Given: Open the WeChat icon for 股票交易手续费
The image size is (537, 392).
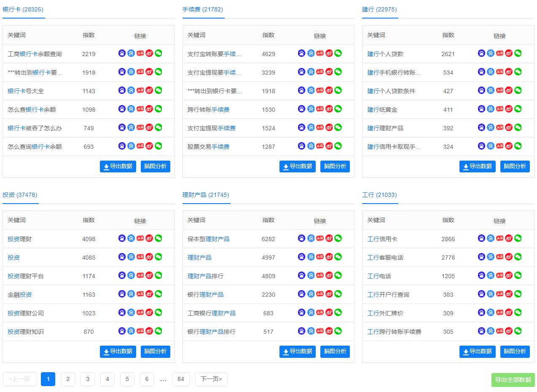Looking at the screenshot, I should (338, 146).
